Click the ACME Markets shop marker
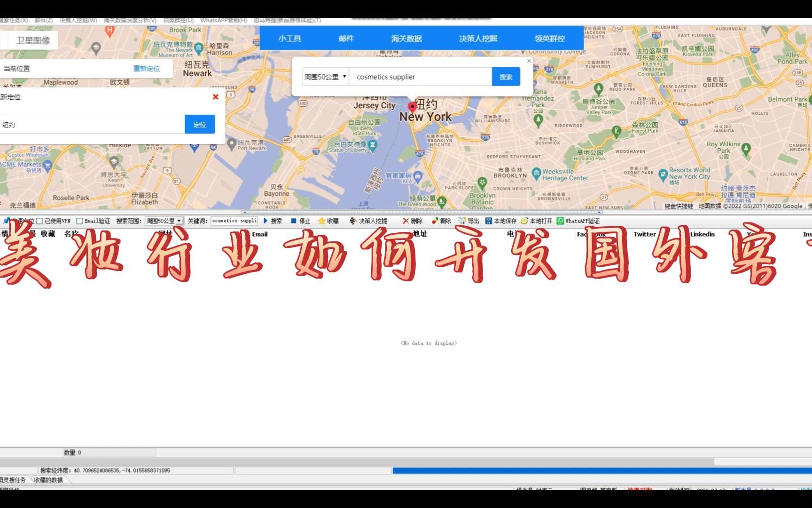Image resolution: width=812 pixels, height=508 pixels. (47, 166)
